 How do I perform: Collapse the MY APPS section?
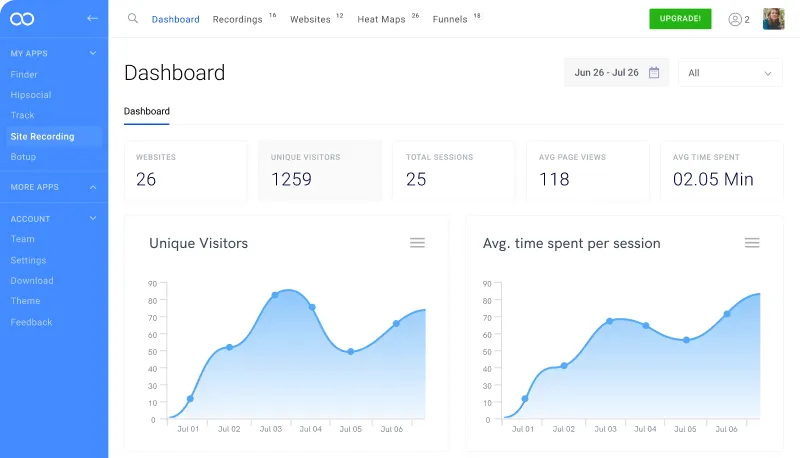(93, 53)
